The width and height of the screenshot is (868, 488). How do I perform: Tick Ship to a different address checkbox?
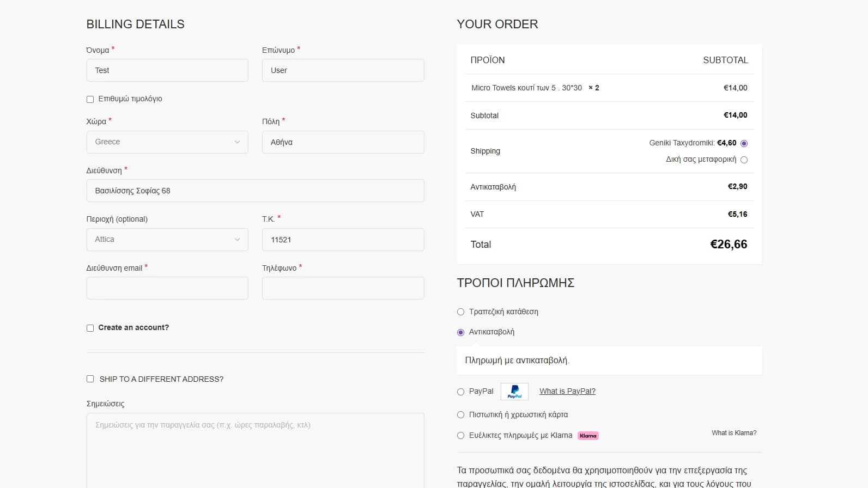coord(90,379)
